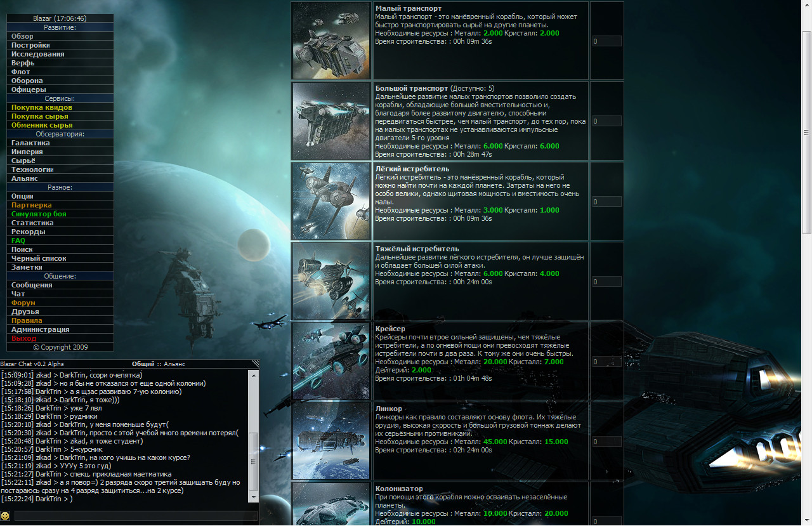Viewport: 812px width, 526px height.
Task: Open the Сырьё resources page
Action: click(x=23, y=161)
